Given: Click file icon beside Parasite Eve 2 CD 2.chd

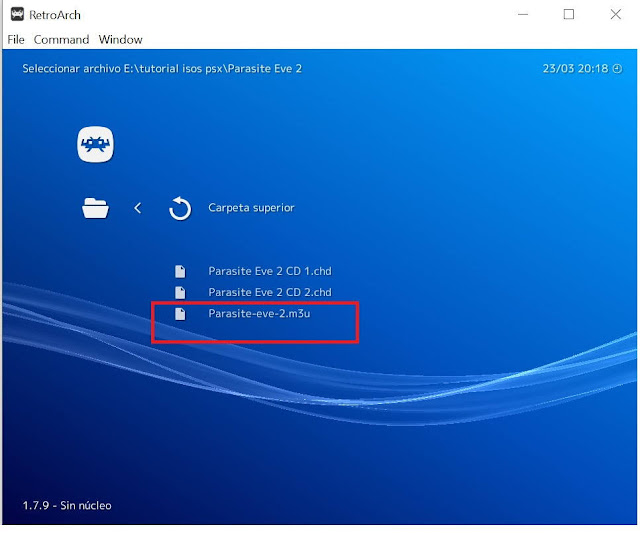Looking at the screenshot, I should click(180, 292).
